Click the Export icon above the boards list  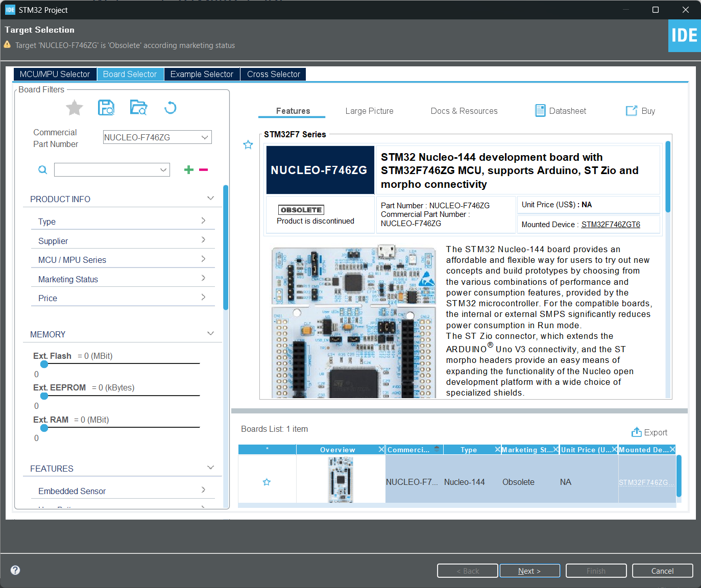point(637,432)
